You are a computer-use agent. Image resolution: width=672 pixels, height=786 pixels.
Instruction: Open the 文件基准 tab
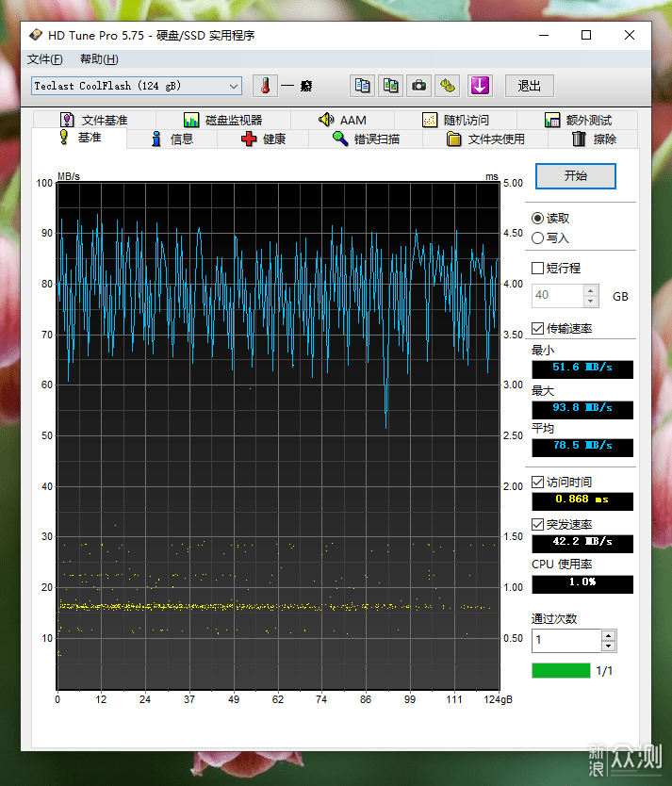(x=94, y=120)
